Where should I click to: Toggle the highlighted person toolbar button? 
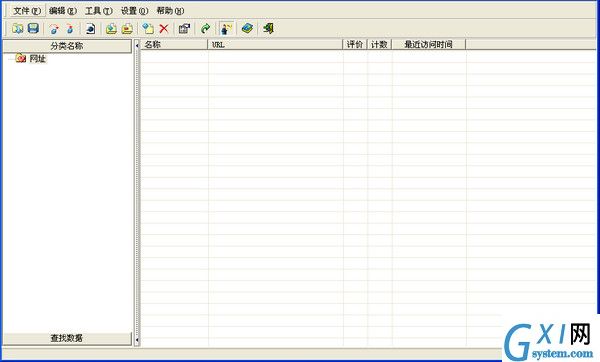(227, 28)
